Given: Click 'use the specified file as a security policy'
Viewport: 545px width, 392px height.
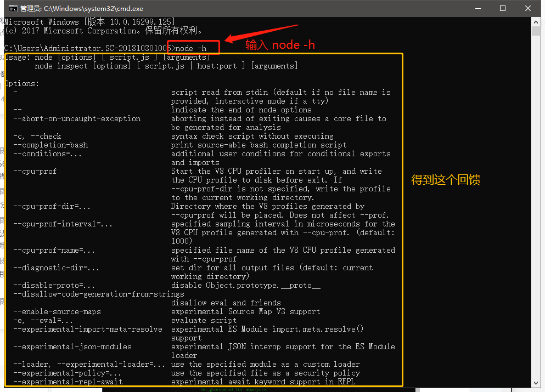Looking at the screenshot, I should (x=266, y=373).
